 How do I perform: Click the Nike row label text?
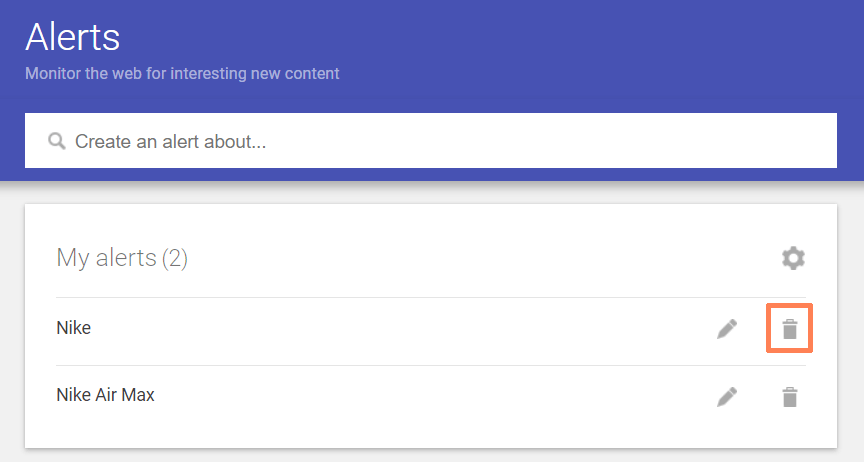[73, 327]
